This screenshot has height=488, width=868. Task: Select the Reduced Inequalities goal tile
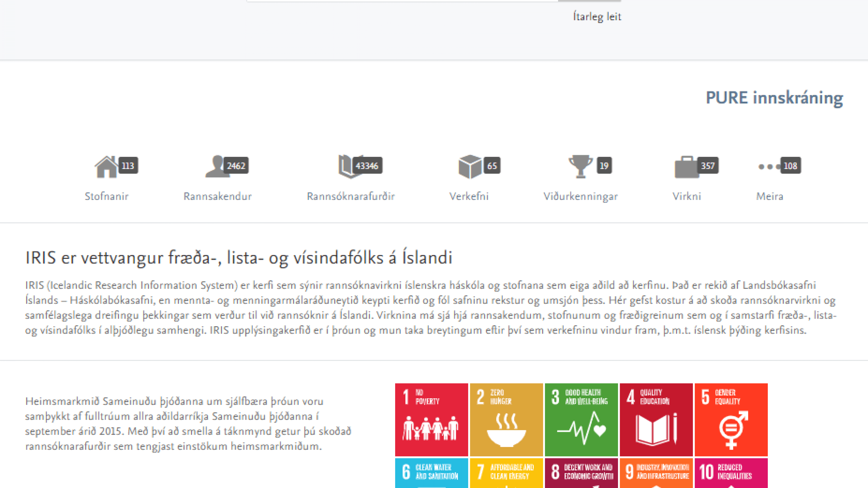coord(731,473)
